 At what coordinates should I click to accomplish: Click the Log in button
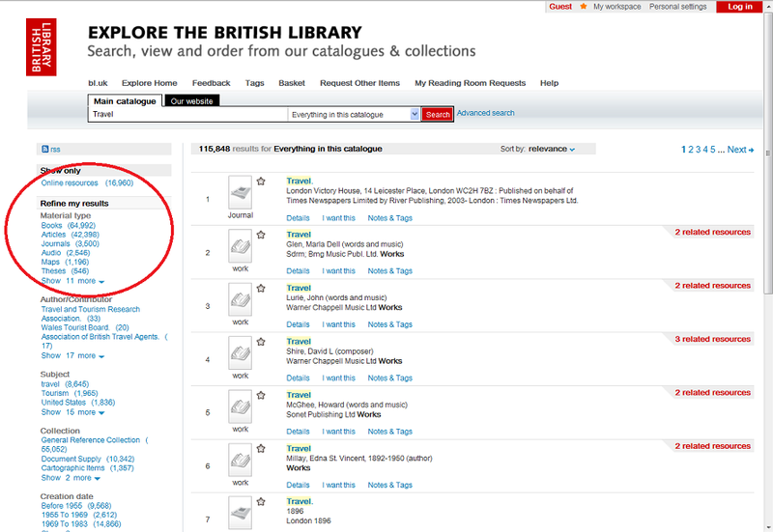pyautogui.click(x=740, y=7)
